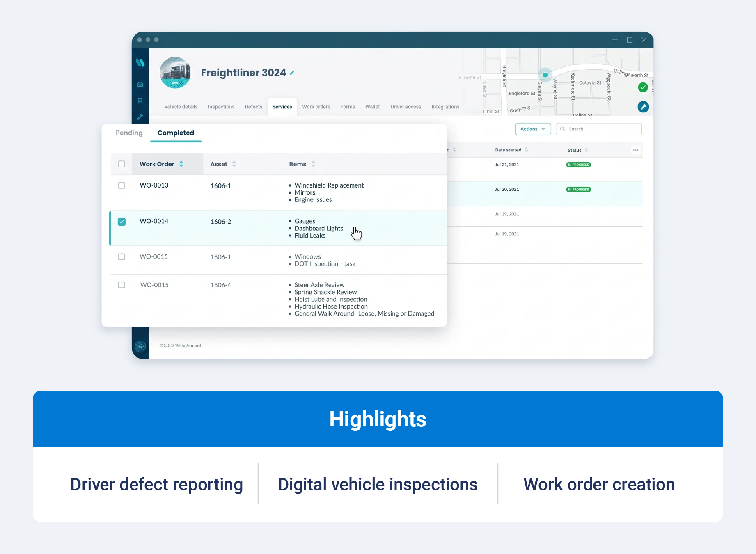The image size is (756, 554).
Task: Click asset 1606-2 cell
Action: [221, 222]
